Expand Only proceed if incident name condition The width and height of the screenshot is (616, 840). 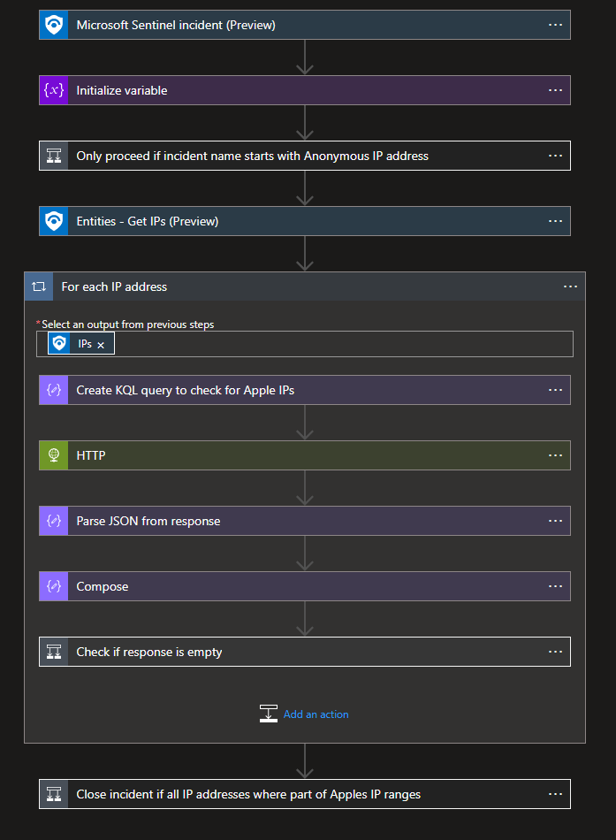point(305,156)
